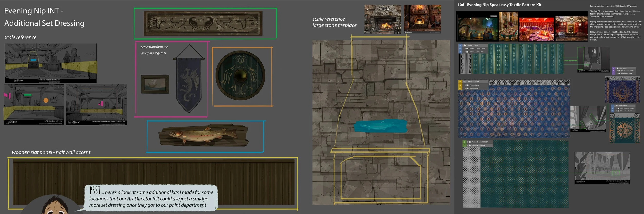
Task: Select the 'Pattern 1 - round' layer name
Action: [473, 82]
